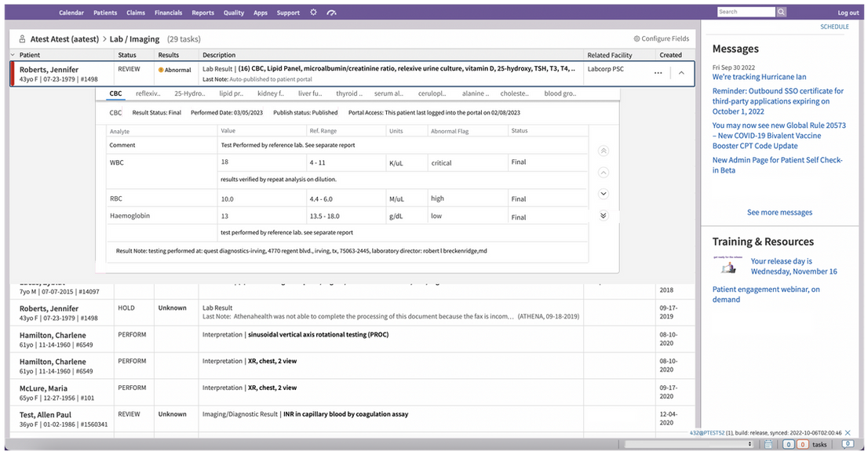Click the Configure Fields button
This screenshot has height=455, width=868.
(662, 38)
